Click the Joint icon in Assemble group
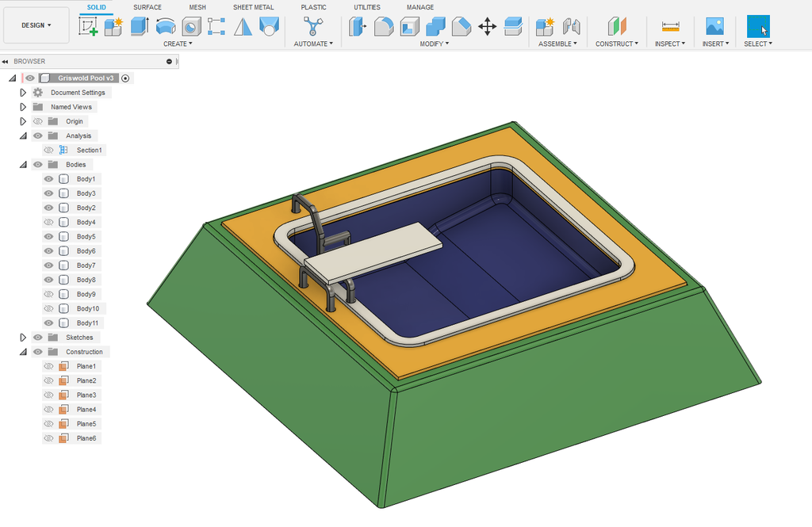812x527 pixels. pos(570,25)
